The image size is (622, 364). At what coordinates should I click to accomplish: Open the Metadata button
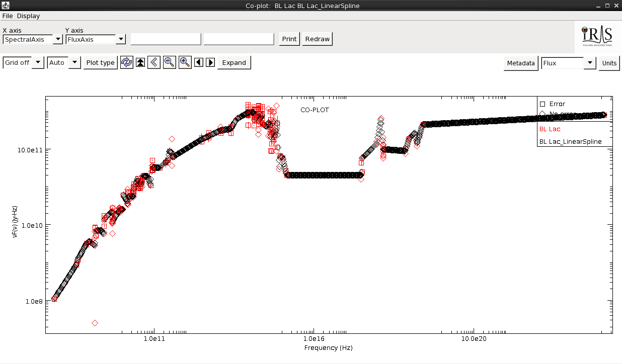(x=521, y=63)
